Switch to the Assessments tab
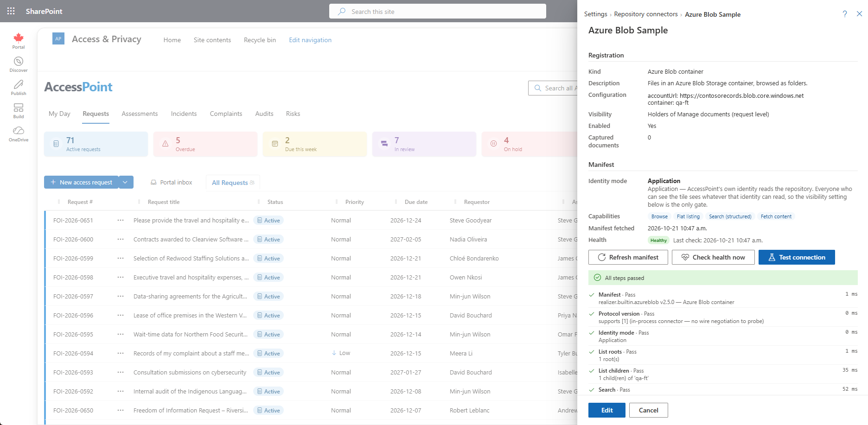The width and height of the screenshot is (868, 425). pyautogui.click(x=140, y=114)
